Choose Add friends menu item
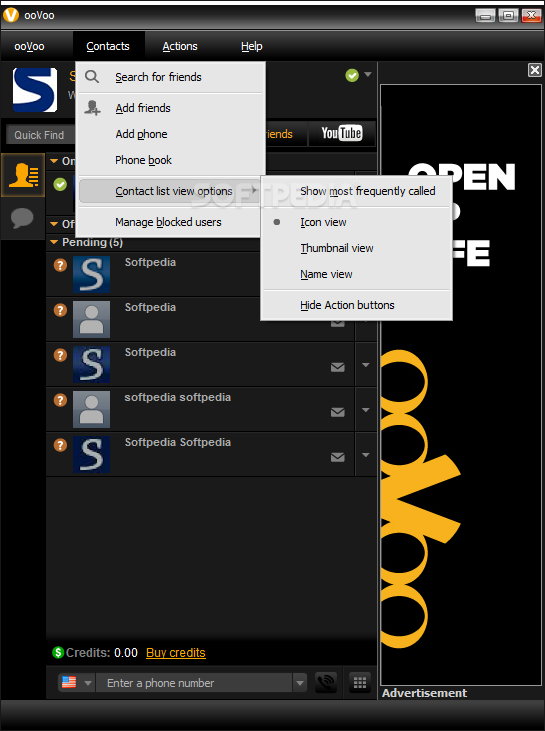 (170, 108)
